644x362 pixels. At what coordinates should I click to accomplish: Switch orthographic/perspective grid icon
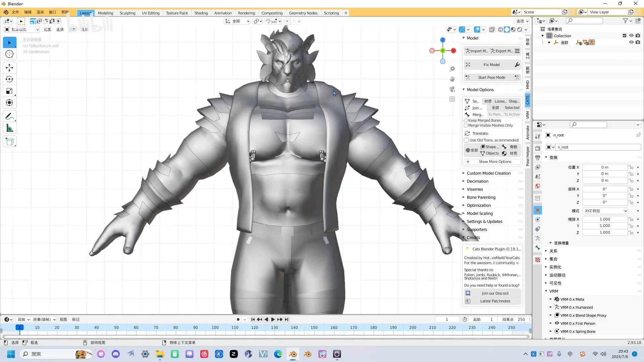(452, 99)
